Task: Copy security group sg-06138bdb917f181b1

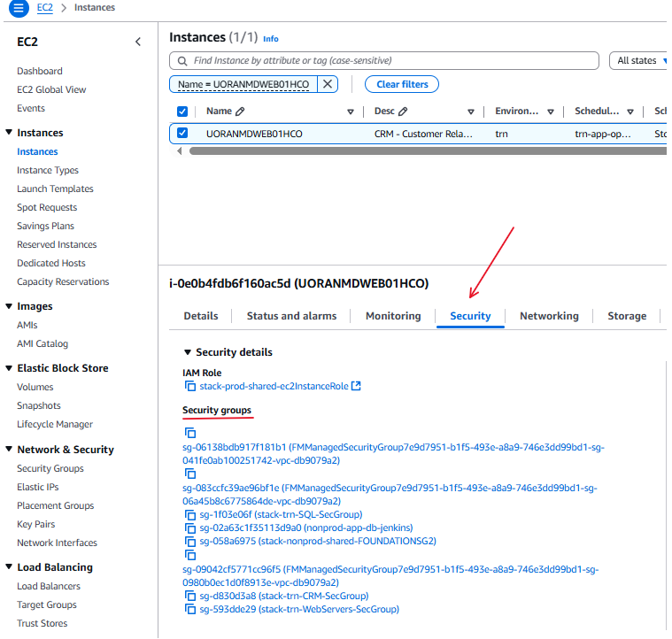Action: (189, 433)
